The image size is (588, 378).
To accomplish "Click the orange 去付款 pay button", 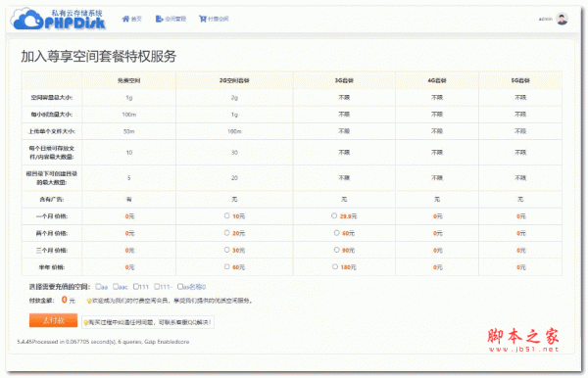I will pos(53,320).
